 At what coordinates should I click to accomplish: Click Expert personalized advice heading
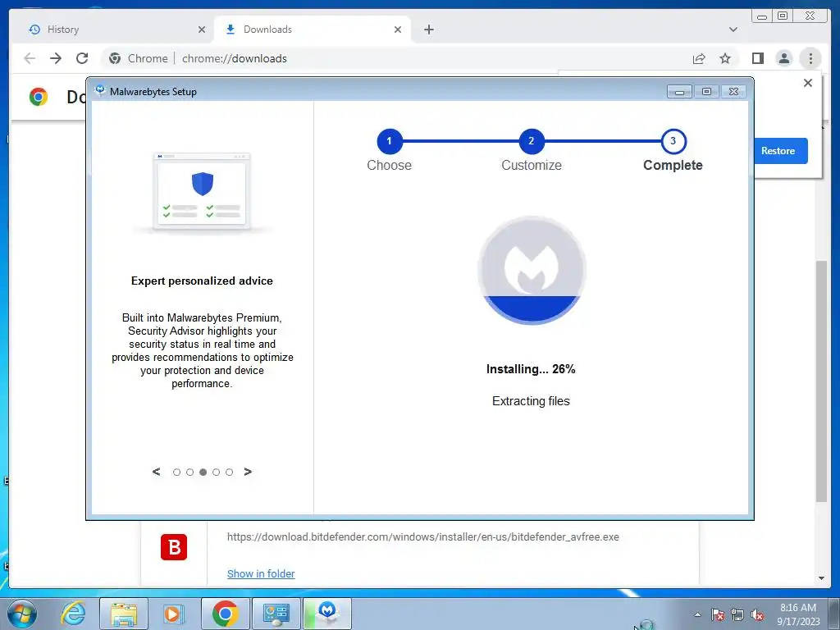(x=202, y=281)
